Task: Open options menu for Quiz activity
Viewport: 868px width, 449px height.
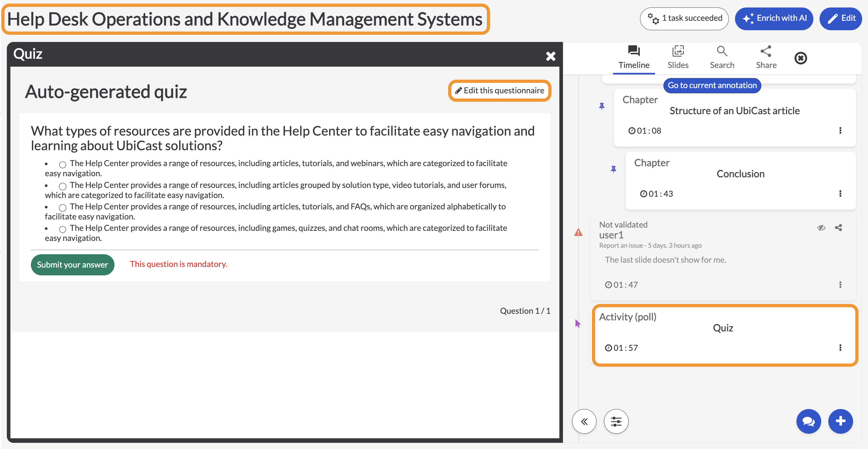Action: pos(840,347)
